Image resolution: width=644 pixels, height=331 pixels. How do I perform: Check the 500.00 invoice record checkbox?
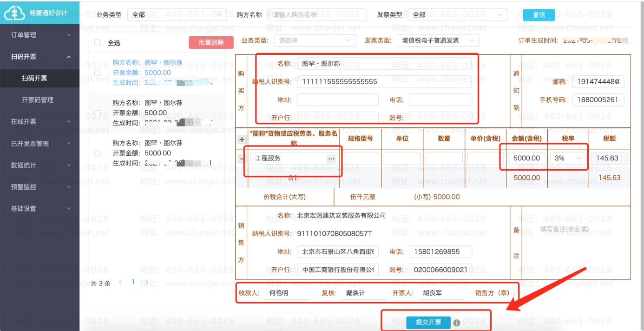click(98, 113)
